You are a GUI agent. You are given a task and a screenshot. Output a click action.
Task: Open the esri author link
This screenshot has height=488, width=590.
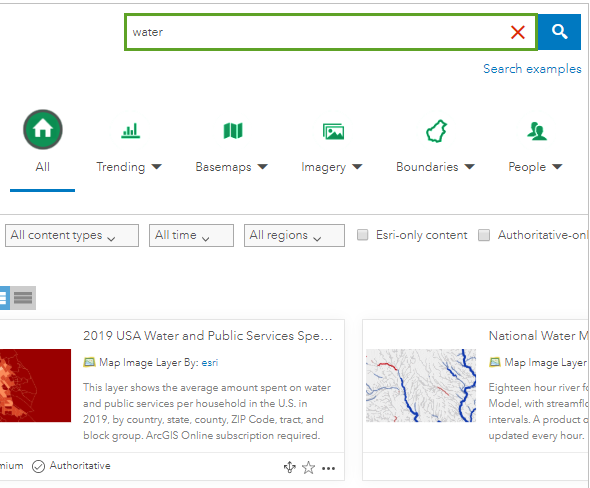(210, 363)
